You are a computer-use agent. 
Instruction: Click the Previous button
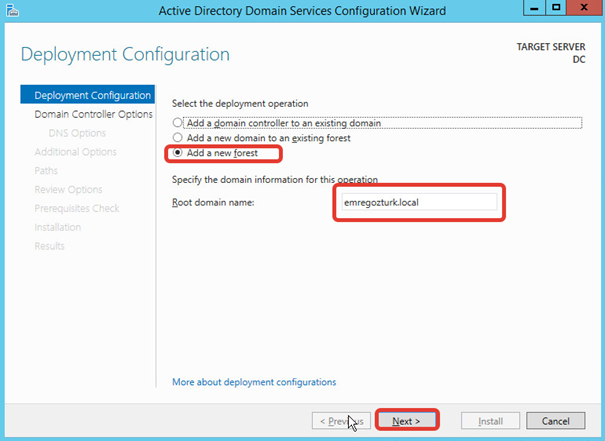point(341,421)
